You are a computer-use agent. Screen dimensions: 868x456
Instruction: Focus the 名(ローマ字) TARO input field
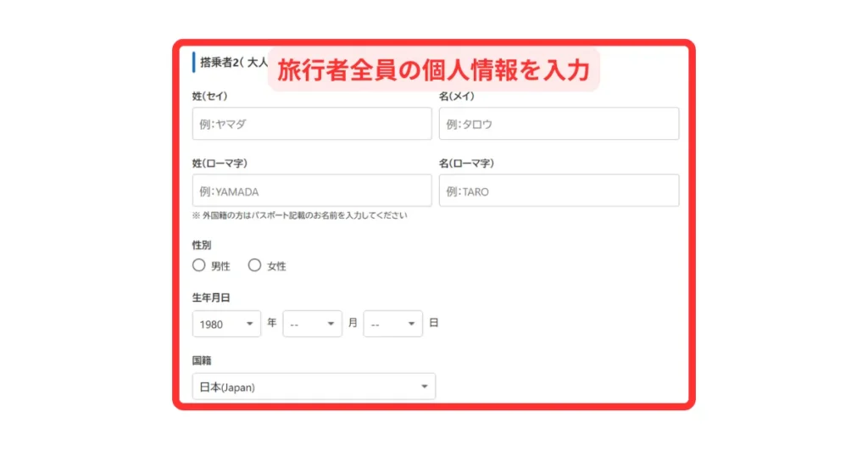point(559,191)
